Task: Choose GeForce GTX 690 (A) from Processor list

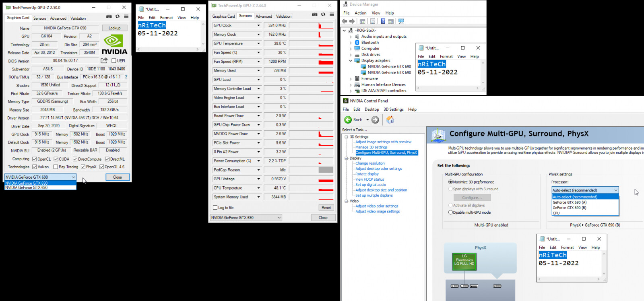Action: (570, 202)
